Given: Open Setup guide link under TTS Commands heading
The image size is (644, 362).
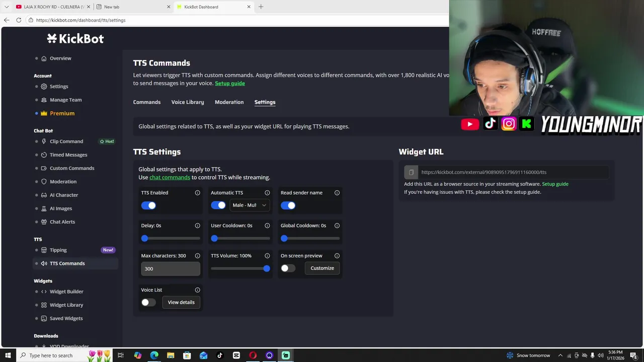Looking at the screenshot, I should coord(230,83).
